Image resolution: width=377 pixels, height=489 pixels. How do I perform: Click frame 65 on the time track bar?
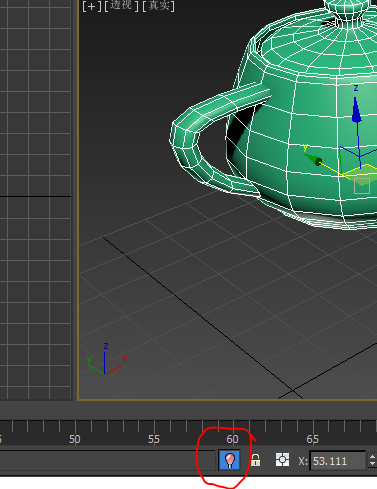click(x=312, y=439)
